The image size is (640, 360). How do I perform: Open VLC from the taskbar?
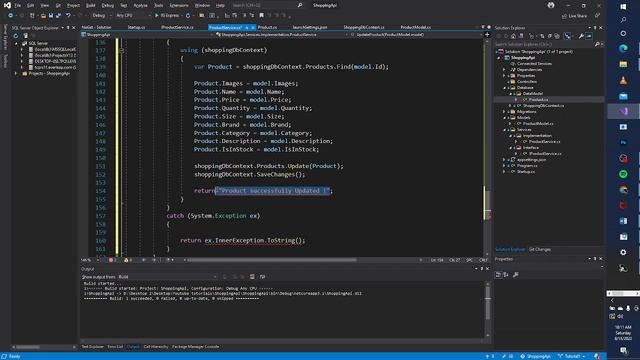pos(623,80)
